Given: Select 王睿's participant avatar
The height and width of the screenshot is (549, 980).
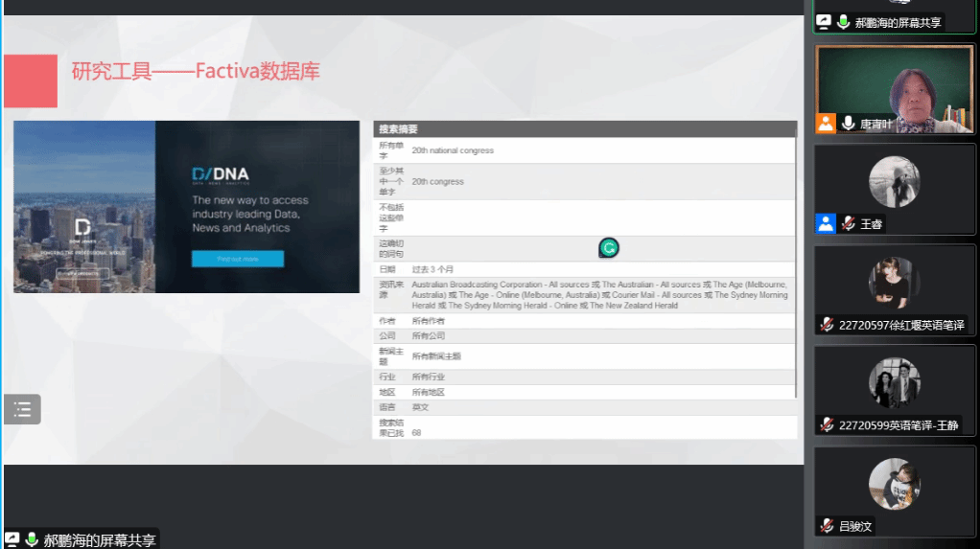Looking at the screenshot, I should (894, 182).
